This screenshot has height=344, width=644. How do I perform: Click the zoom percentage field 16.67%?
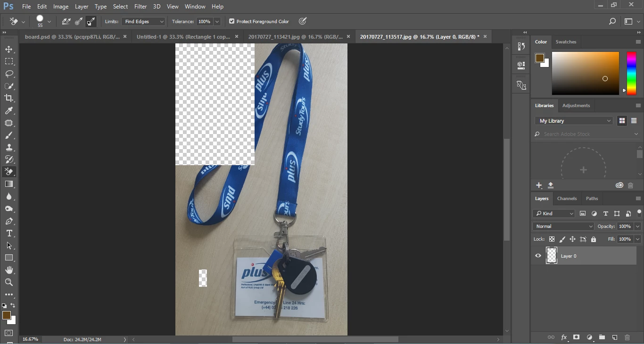(31, 339)
